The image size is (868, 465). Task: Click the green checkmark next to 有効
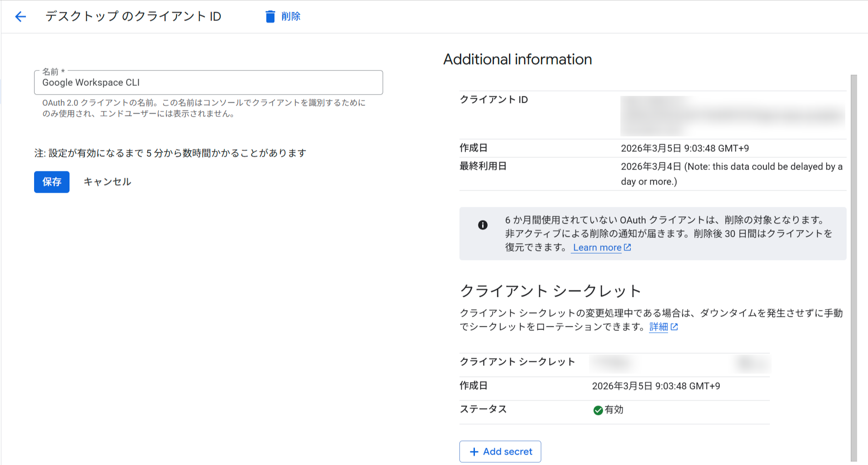(598, 410)
